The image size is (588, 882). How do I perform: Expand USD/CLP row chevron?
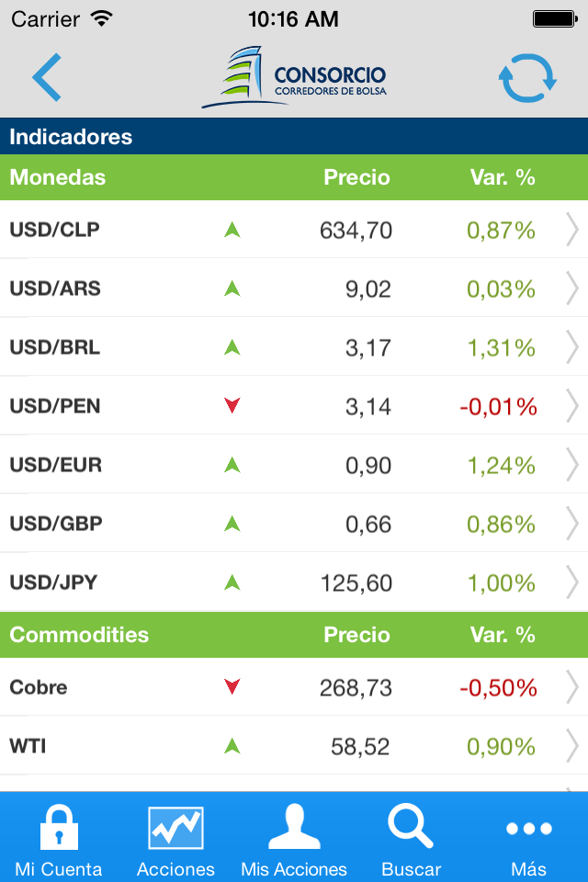[571, 230]
